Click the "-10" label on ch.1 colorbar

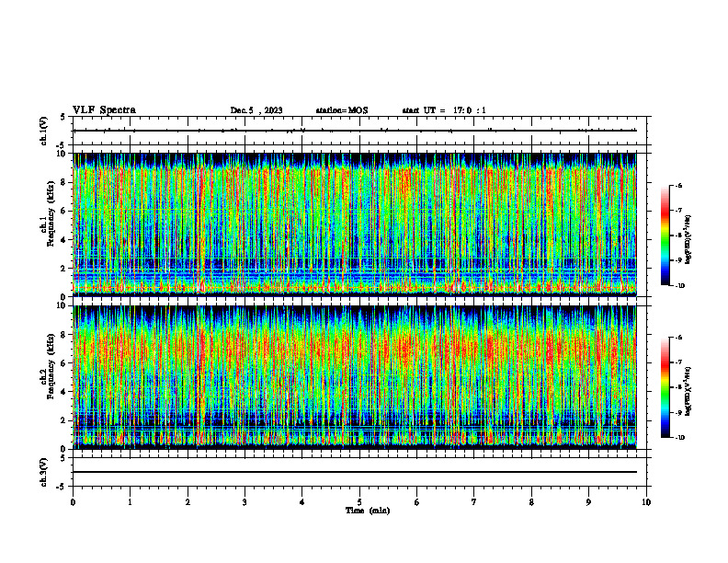click(679, 286)
